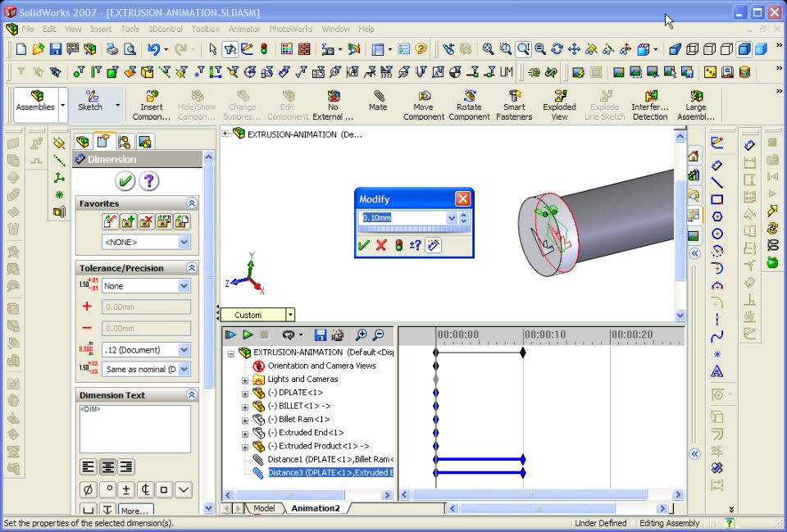Create an Exploded View

coord(559,106)
